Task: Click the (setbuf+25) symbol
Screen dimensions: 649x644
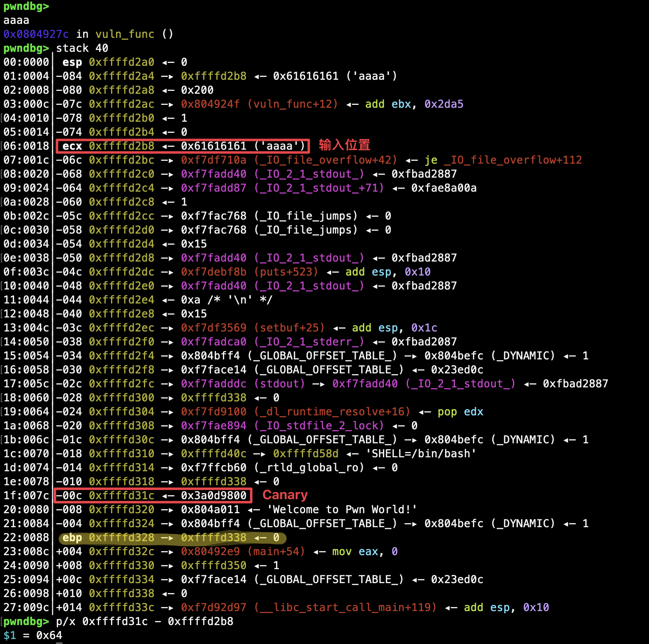Action: coord(290,328)
